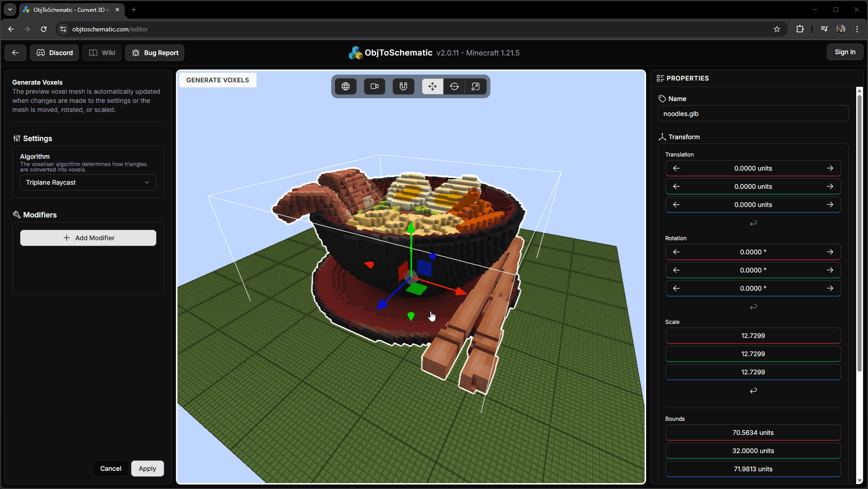
Task: View site information icon in address bar
Action: coord(63,29)
